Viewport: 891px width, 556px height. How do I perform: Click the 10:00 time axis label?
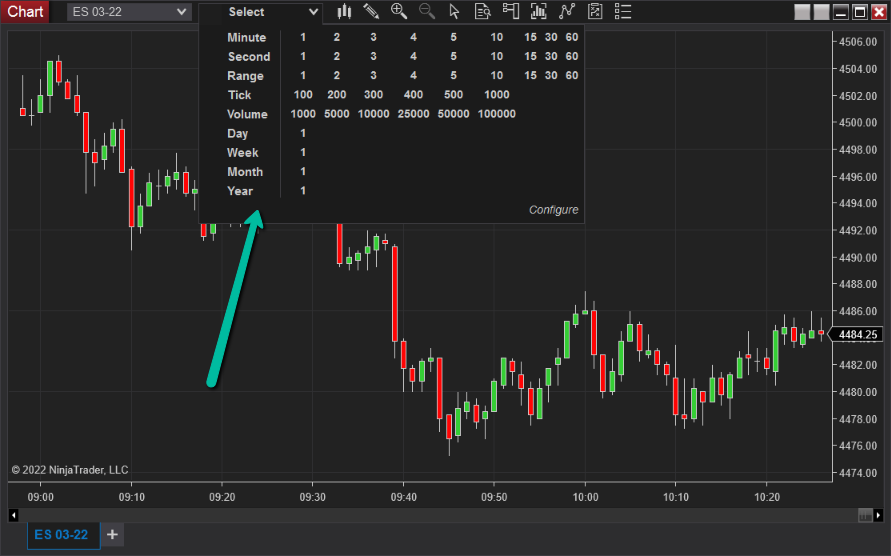point(585,497)
